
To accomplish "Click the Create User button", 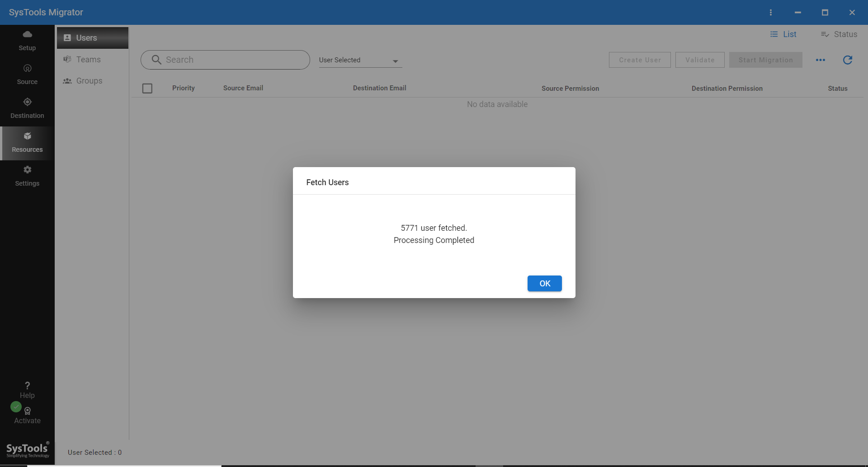I will pos(640,60).
